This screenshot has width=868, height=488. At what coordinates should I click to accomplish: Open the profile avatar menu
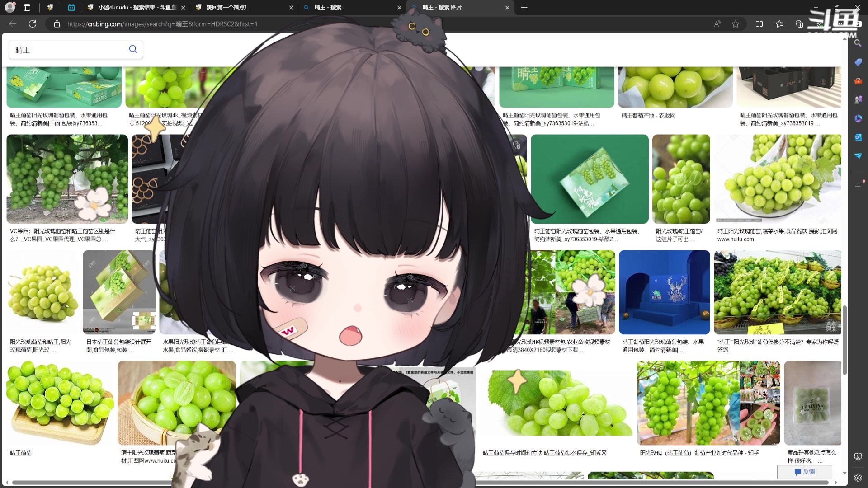[10, 7]
